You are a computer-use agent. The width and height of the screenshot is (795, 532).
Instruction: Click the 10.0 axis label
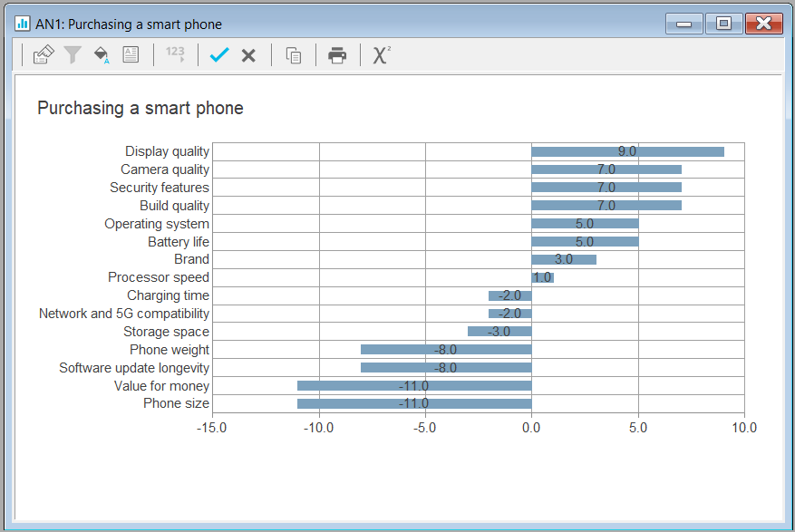[744, 428]
